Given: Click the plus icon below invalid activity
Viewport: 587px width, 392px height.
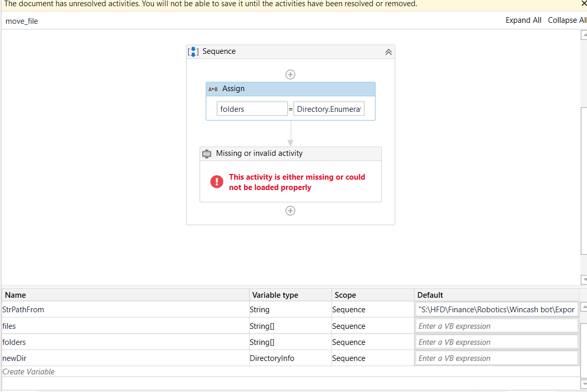Looking at the screenshot, I should (x=291, y=211).
